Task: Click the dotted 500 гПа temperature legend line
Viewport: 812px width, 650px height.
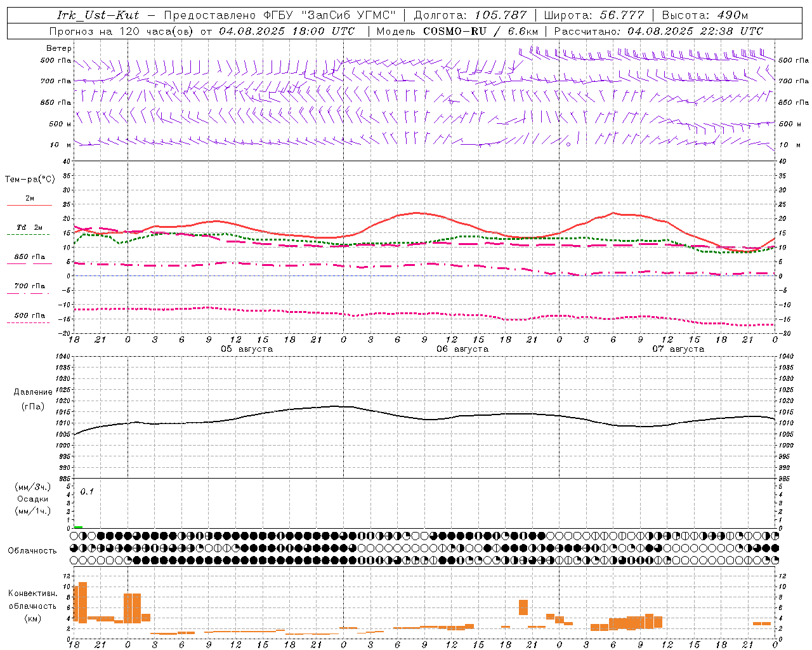Action: click(x=28, y=323)
